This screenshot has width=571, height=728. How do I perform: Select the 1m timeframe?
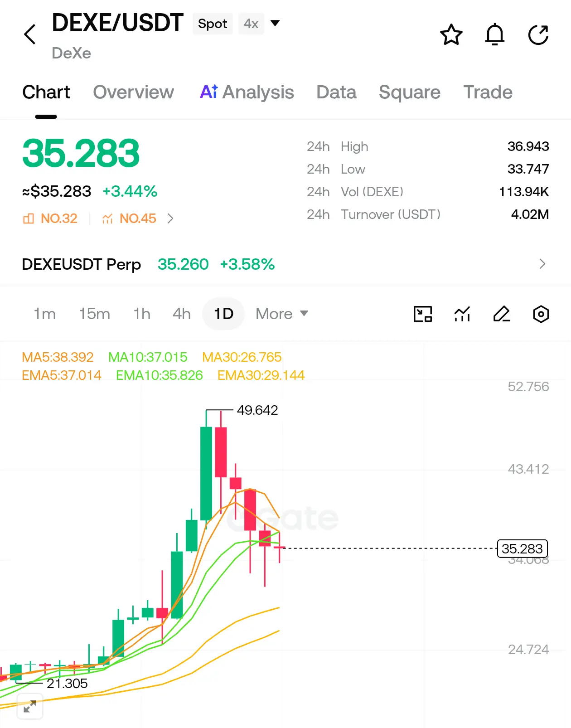[x=45, y=314]
